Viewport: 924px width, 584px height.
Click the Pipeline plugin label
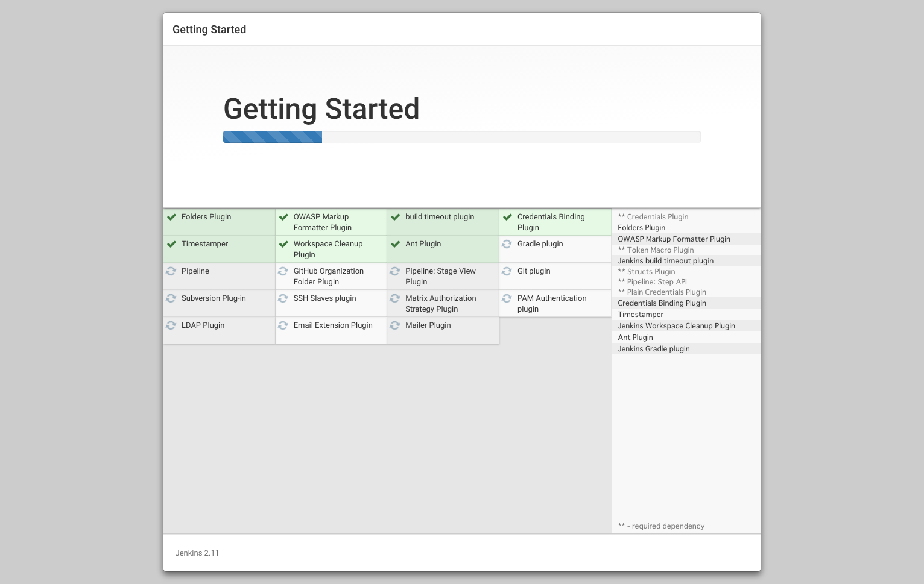coord(195,271)
